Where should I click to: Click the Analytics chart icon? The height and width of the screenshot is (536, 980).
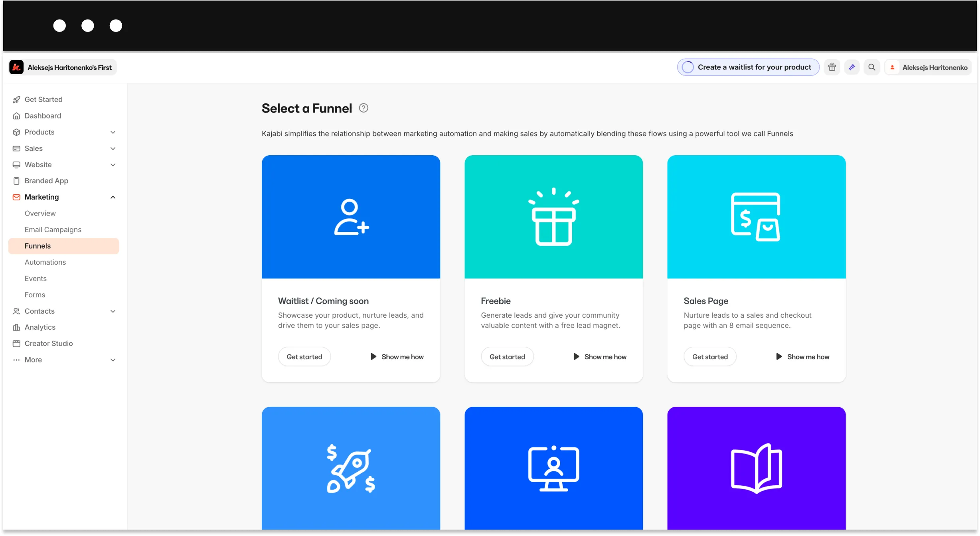[x=16, y=327]
